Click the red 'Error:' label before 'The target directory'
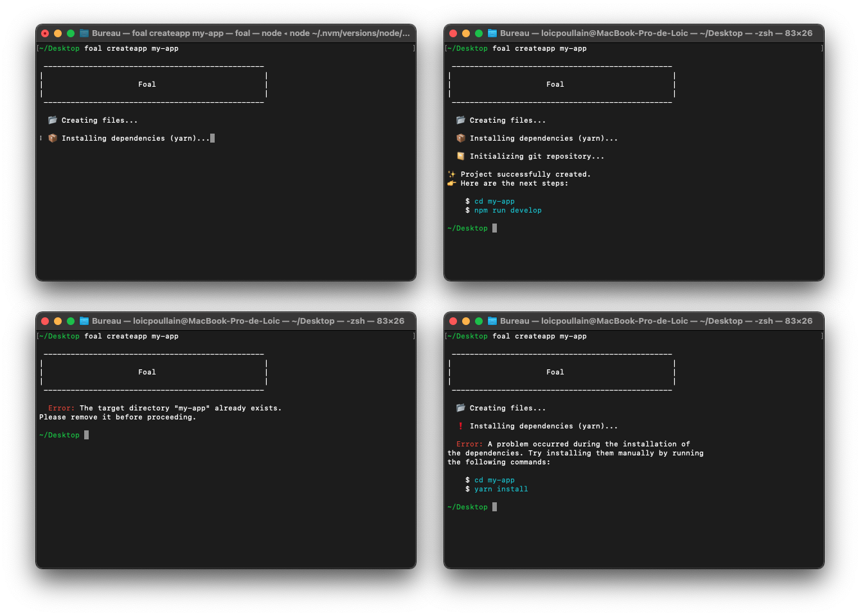This screenshot has height=616, width=860. coord(61,408)
